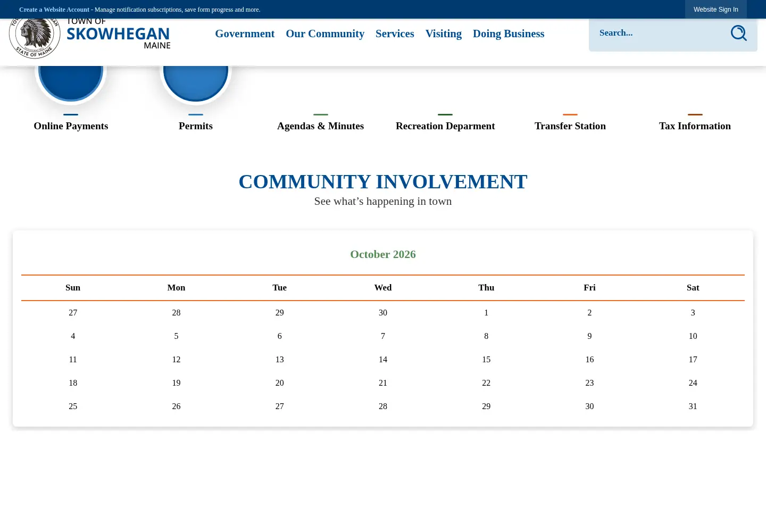Select October 3 on the calendar
Screen dimensions: 766x532
(693, 313)
